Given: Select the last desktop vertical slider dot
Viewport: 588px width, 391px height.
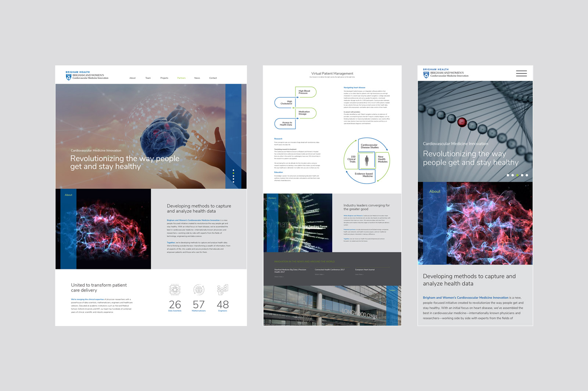Looking at the screenshot, I should (233, 182).
